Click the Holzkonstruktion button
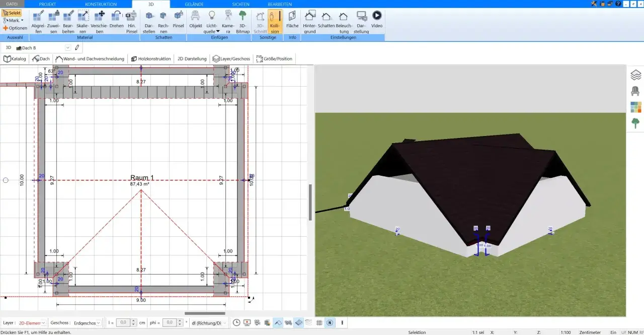Screen dimensions: 644x335 click(151, 58)
